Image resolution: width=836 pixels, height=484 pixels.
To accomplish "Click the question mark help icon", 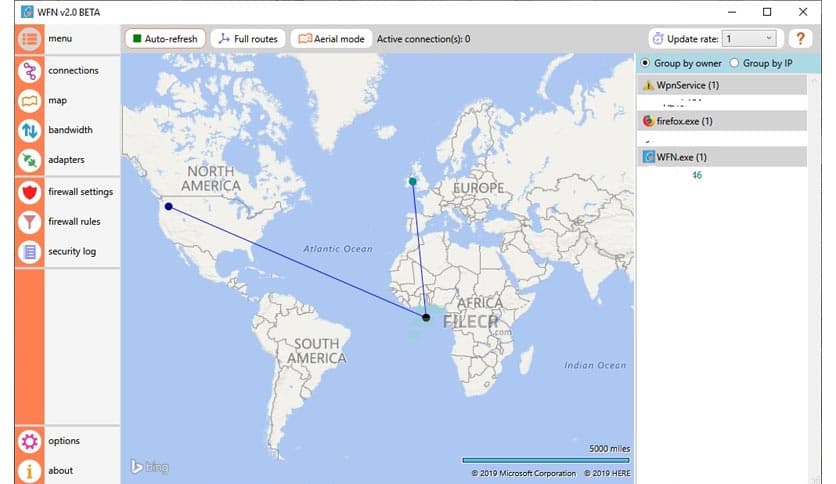I will click(x=800, y=38).
